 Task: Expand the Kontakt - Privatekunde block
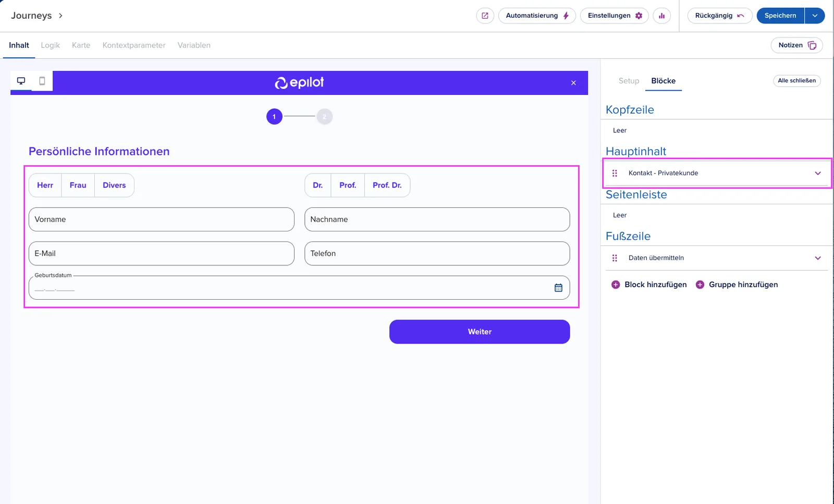coord(818,173)
